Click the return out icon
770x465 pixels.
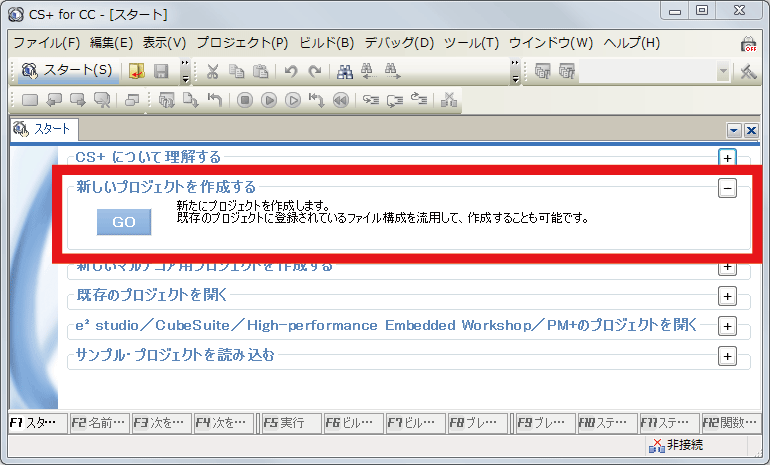click(x=419, y=100)
